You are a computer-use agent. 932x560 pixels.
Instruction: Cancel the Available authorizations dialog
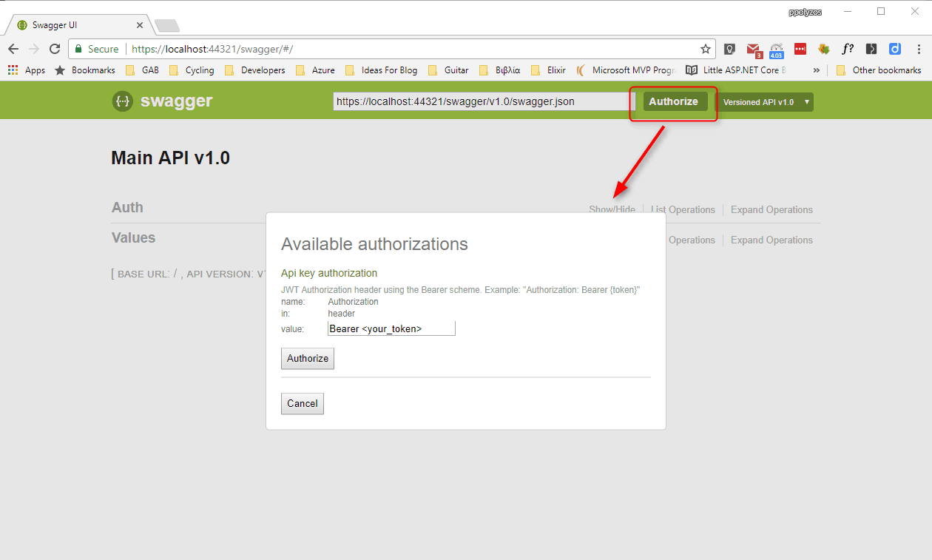(x=302, y=403)
